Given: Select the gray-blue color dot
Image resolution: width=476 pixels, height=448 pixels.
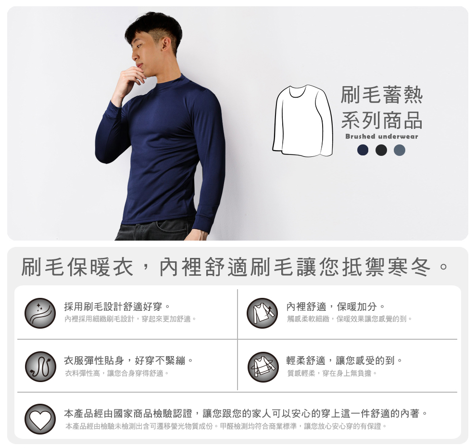Looking at the screenshot, I should 399,150.
